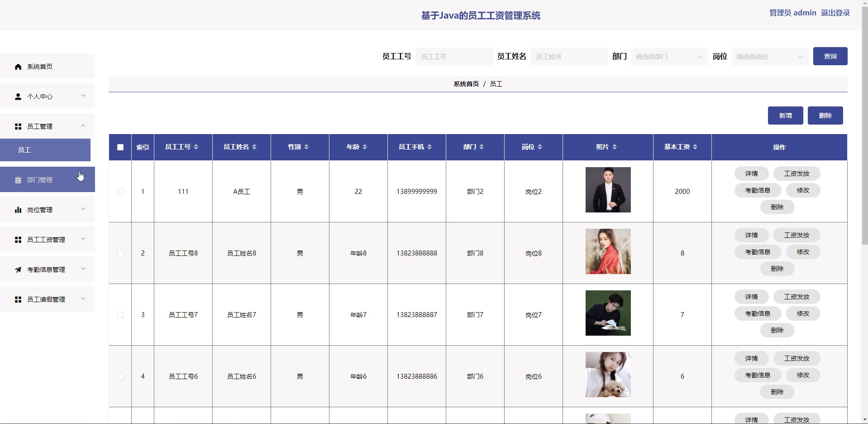The image size is (868, 424).
Task: Check the checkbox for employee A员工
Action: pyautogui.click(x=120, y=192)
